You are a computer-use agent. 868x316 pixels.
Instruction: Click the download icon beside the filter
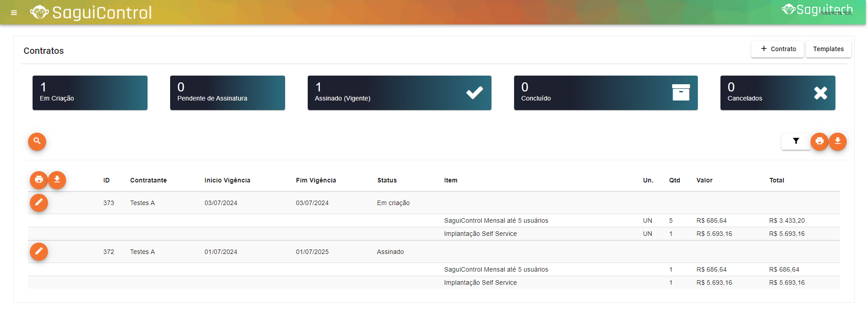tap(838, 141)
